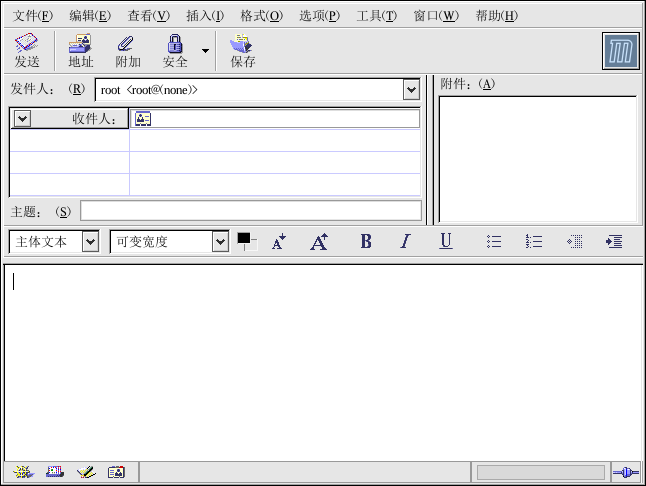Screen dimensions: 646x486
Task: Click the text color swatch
Action: (245, 241)
